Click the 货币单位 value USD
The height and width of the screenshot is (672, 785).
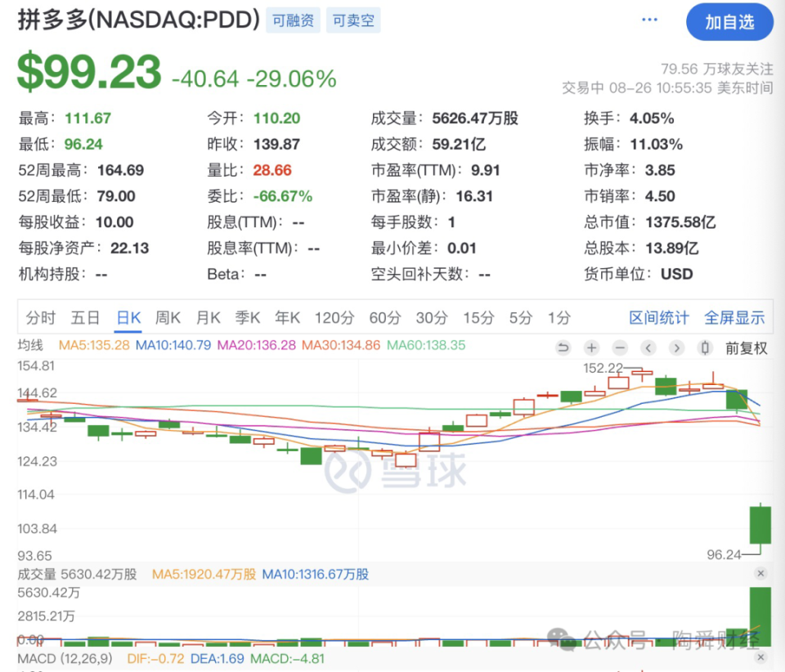click(677, 274)
